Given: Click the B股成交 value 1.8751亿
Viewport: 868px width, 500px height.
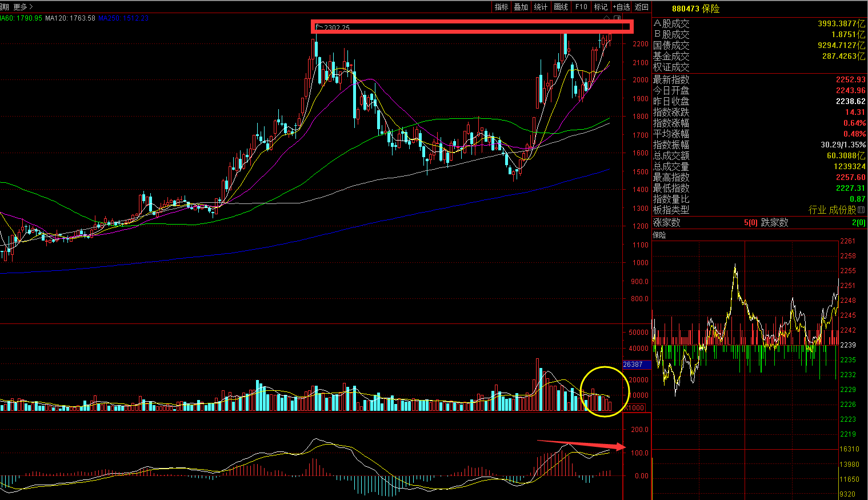Looking at the screenshot, I should tap(848, 34).
